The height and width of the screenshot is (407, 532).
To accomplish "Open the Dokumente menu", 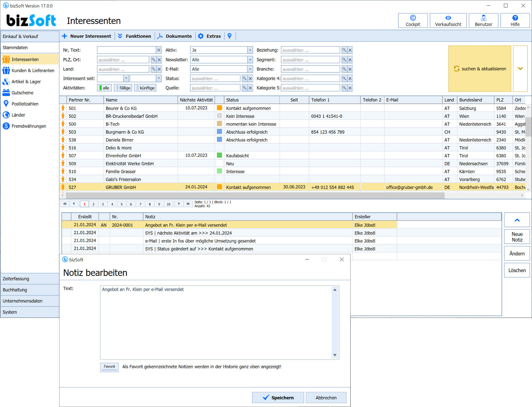I will coord(175,36).
